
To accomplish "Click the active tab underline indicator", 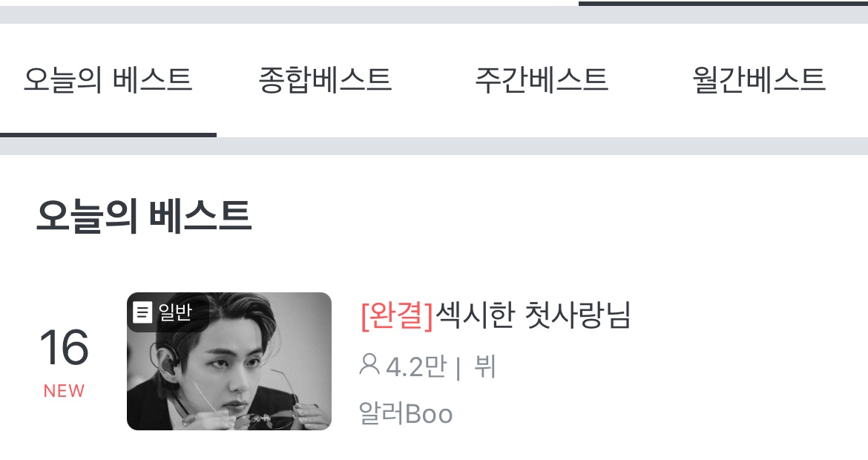I will pyautogui.click(x=108, y=134).
